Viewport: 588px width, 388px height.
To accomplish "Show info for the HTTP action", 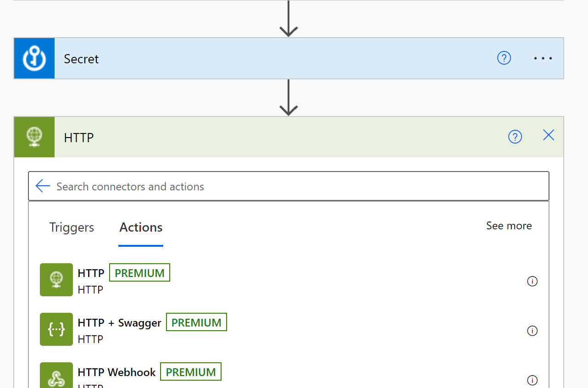I will click(532, 281).
